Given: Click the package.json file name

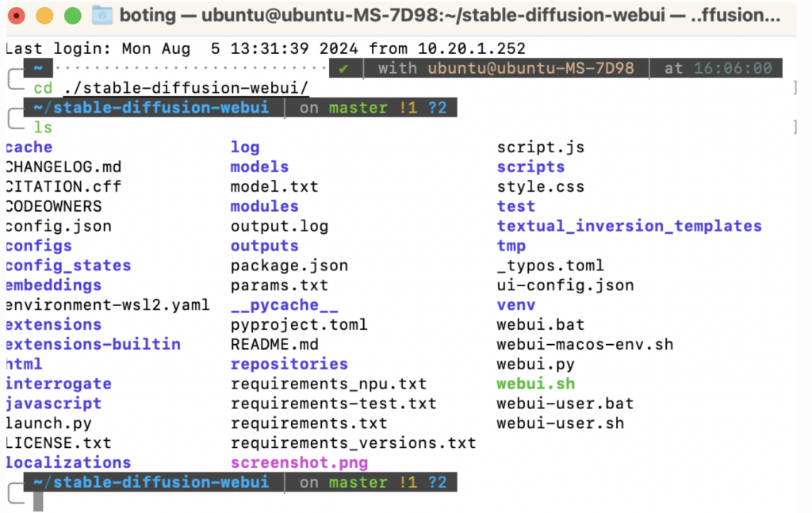Looking at the screenshot, I should 289,266.
